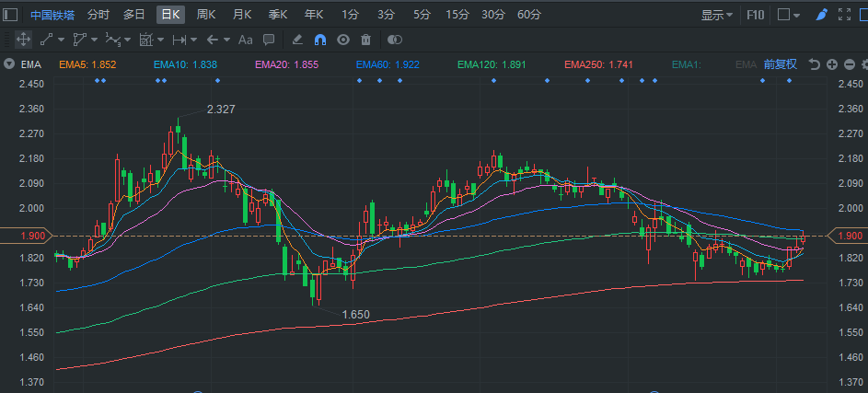This screenshot has height=393, width=868.
Task: Click EMA5: 1.852 legend value
Action: pos(87,64)
